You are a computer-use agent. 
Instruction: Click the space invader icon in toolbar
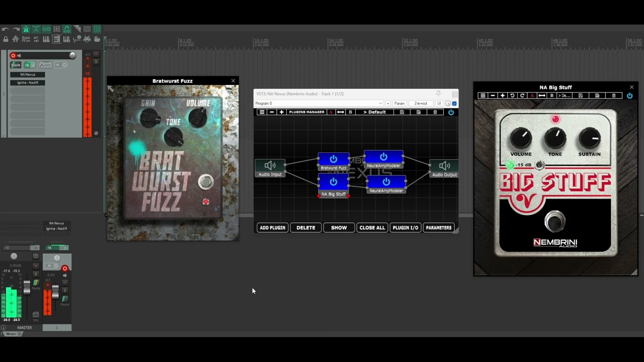click(87, 39)
